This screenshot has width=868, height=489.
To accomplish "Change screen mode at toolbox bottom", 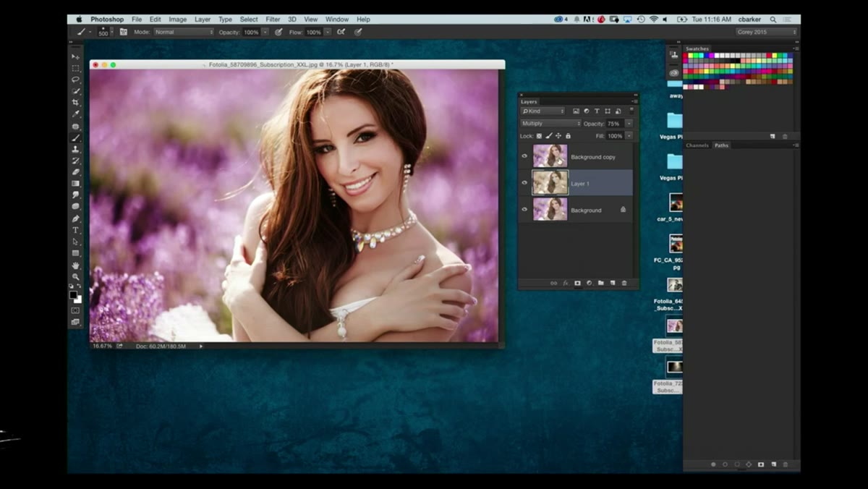I will [x=75, y=322].
